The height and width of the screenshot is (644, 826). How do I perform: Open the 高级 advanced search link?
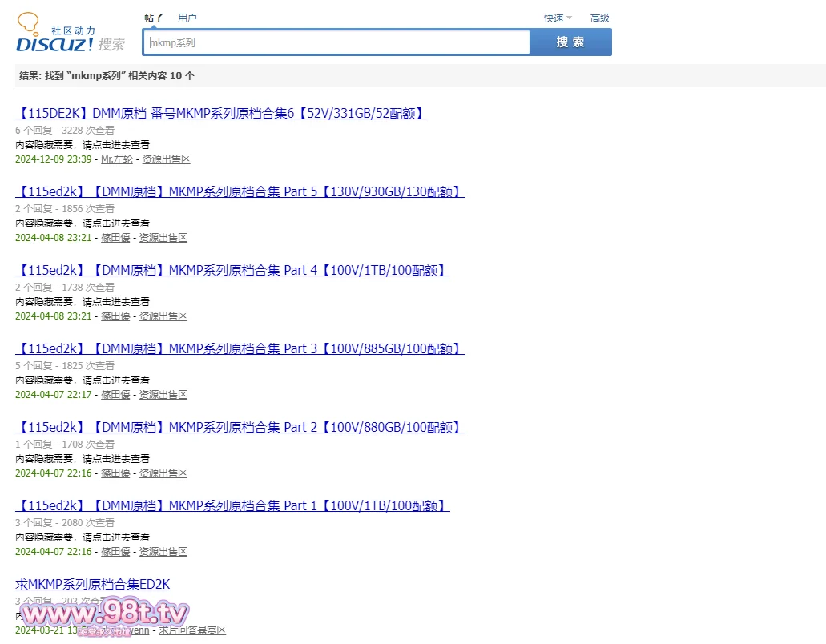[x=600, y=18]
